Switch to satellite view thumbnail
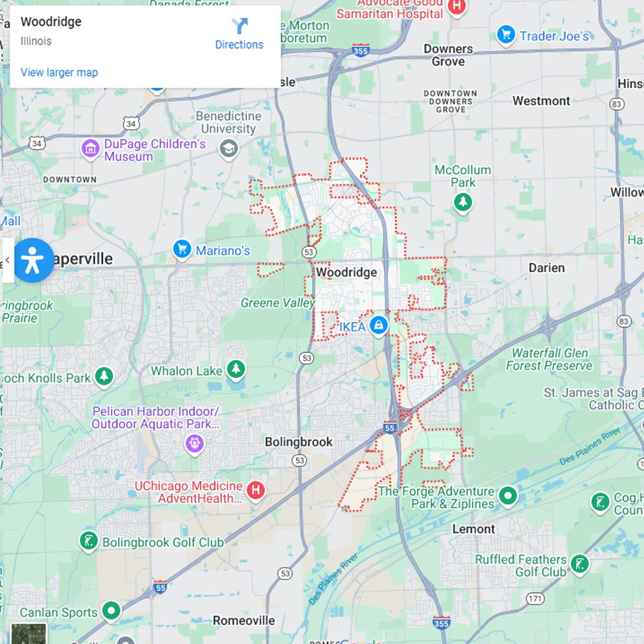Screen dimensions: 644x644 point(28,634)
